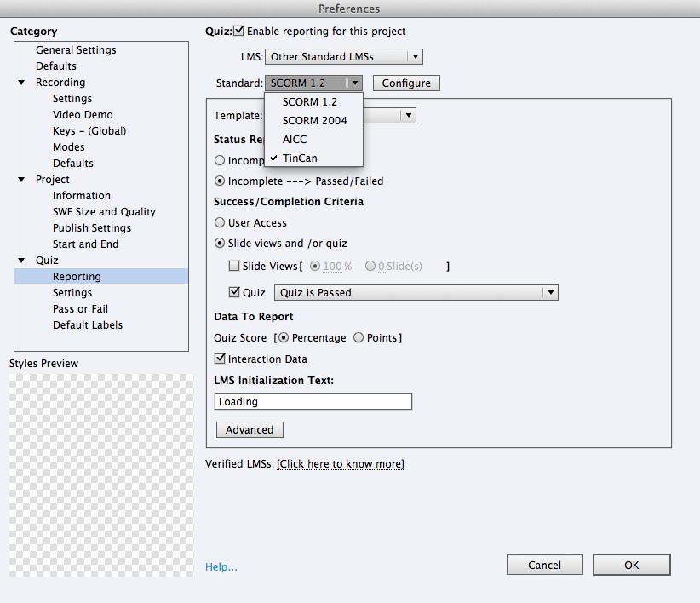Select Points quiz score radio

click(x=359, y=337)
